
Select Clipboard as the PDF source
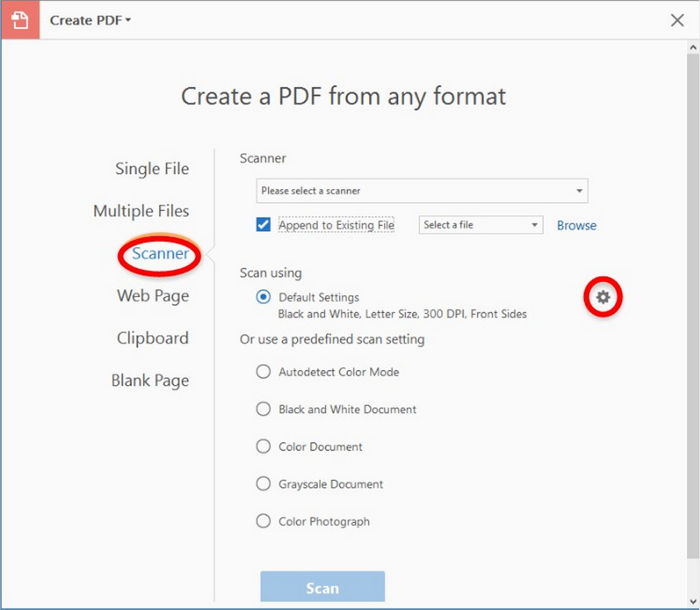click(152, 338)
